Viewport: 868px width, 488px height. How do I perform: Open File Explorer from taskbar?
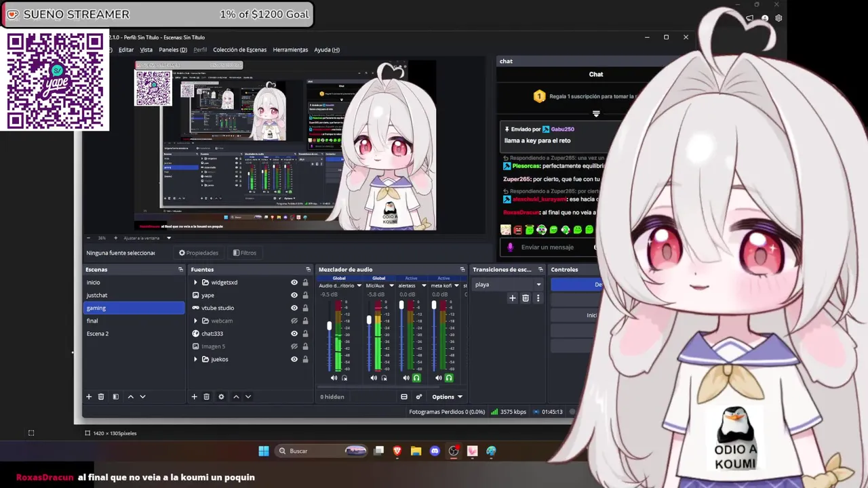[x=416, y=451]
